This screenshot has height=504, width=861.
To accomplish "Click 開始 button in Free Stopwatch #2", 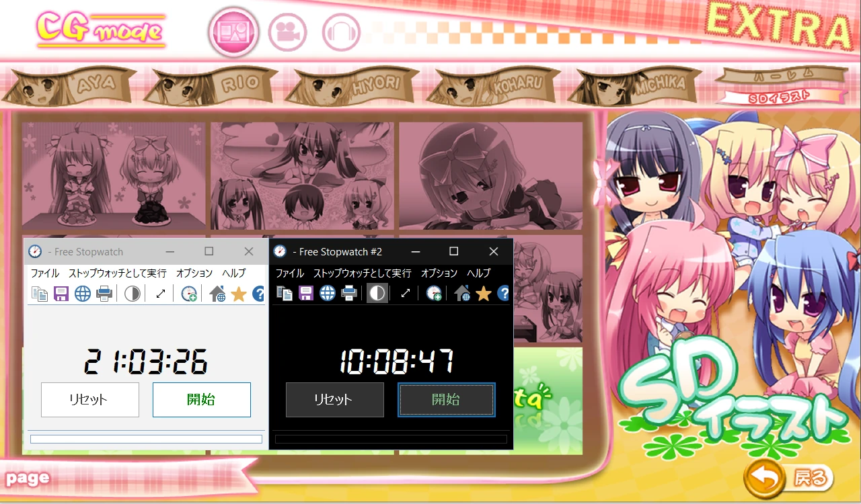I will click(x=447, y=400).
